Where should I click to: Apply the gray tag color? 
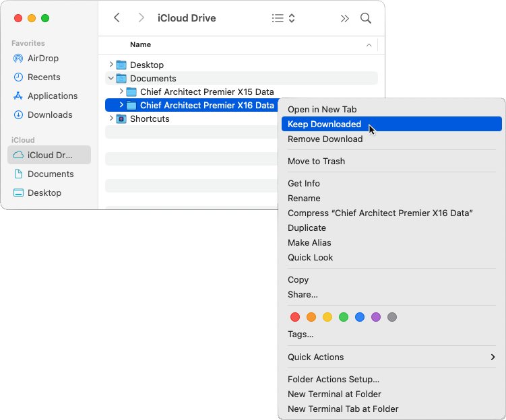(391, 317)
